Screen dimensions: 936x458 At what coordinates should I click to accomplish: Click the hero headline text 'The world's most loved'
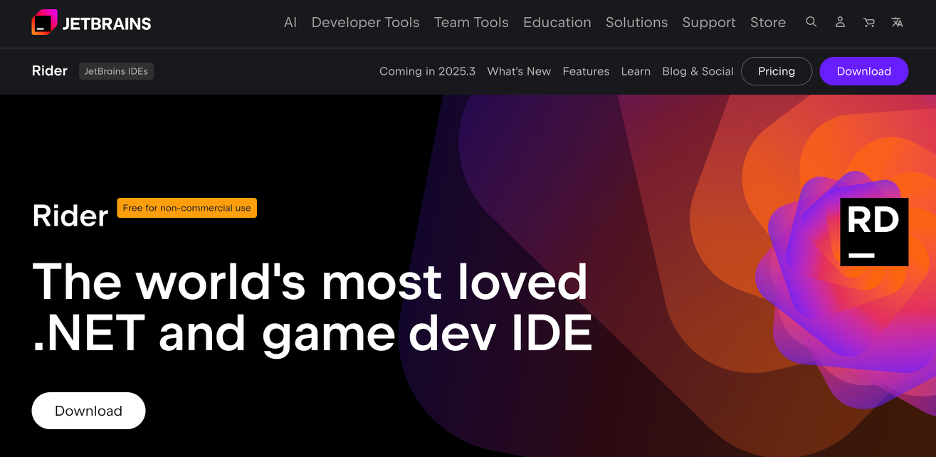click(x=310, y=281)
